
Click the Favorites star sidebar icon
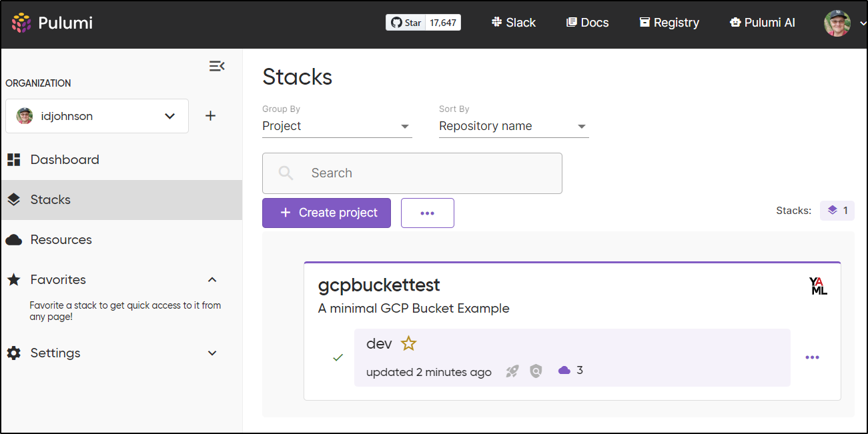pos(13,279)
